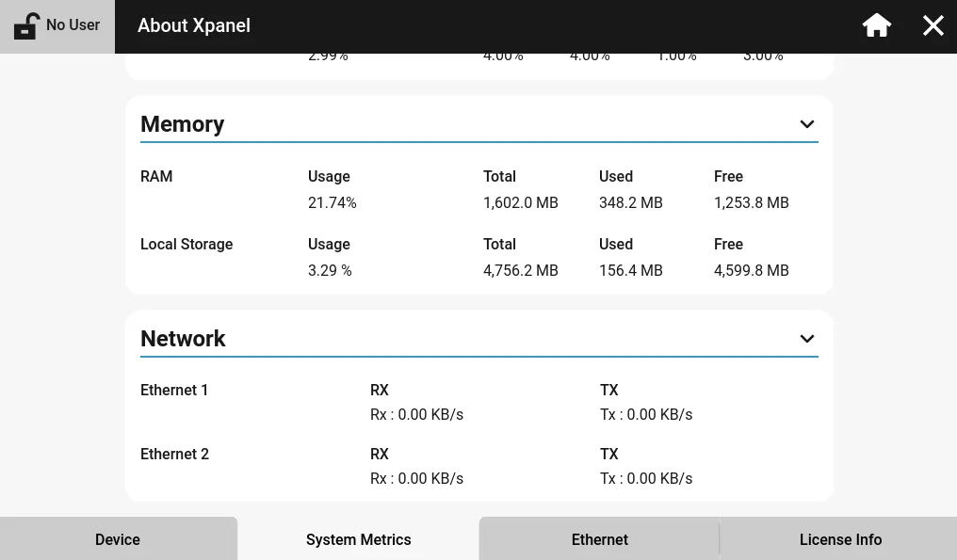Click the RAM usage value 21.74%
Image resolution: width=957 pixels, height=560 pixels.
(x=332, y=202)
